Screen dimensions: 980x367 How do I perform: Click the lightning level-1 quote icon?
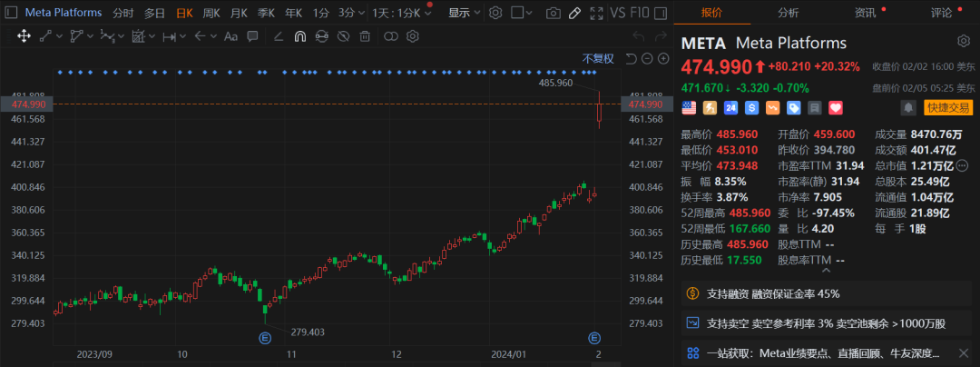pyautogui.click(x=710, y=107)
